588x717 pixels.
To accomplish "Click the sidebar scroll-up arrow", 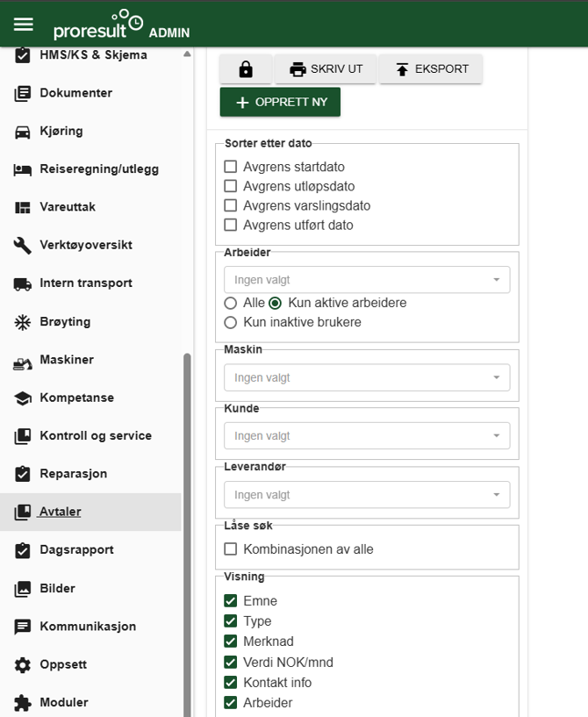I will (x=187, y=54).
